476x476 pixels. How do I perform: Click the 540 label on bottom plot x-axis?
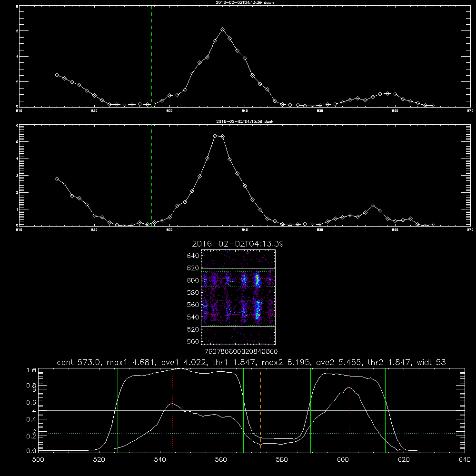click(x=160, y=460)
